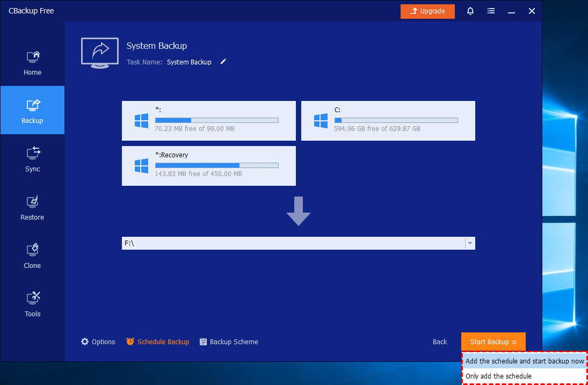Expand the destination path dropdown arrow
The image size is (588, 385).
(x=470, y=243)
